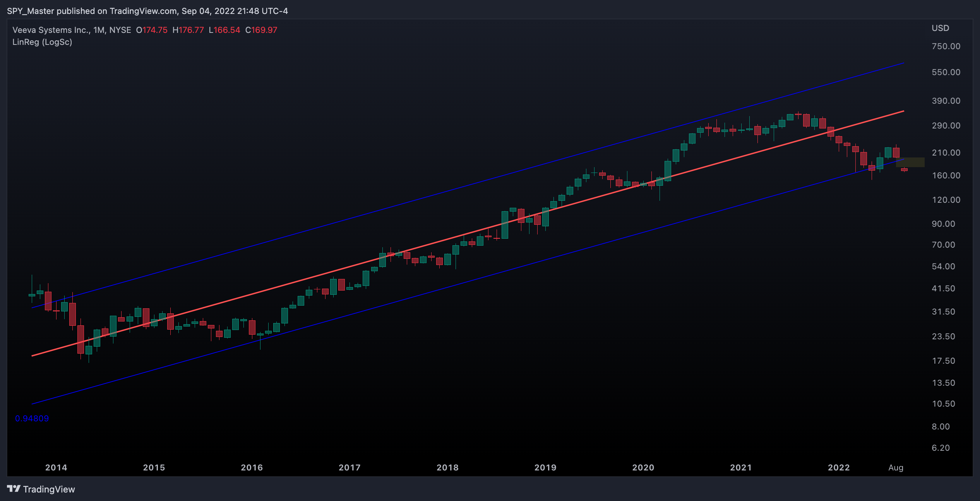Viewport: 980px width, 501px height.
Task: Click the 90.00 price axis label
Action: tap(944, 224)
